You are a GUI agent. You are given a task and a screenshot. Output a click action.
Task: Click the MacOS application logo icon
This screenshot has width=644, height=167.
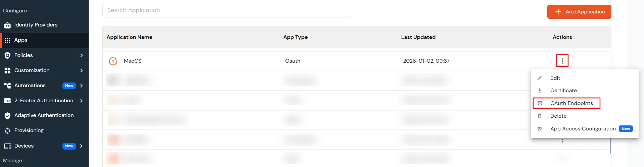[x=113, y=61]
